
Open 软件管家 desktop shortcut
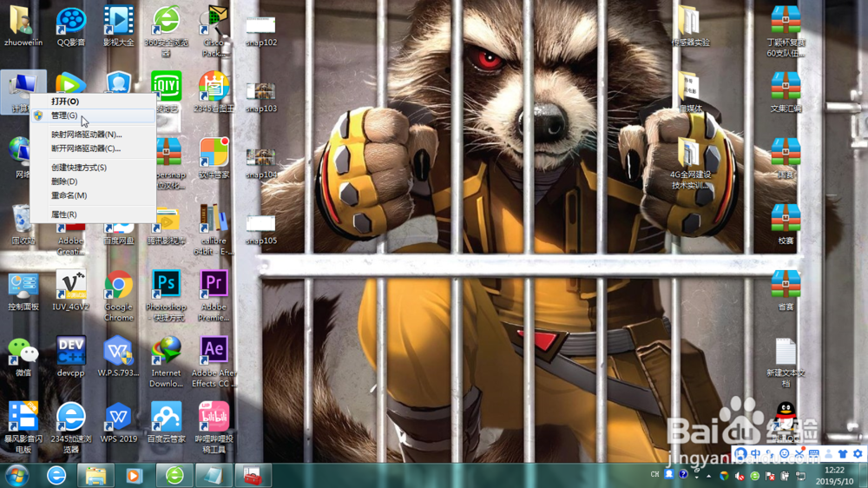214,158
